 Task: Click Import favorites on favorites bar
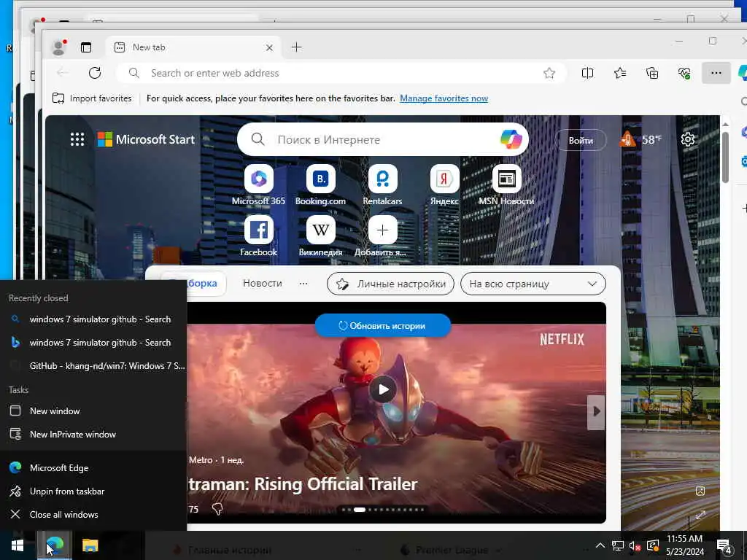(92, 98)
